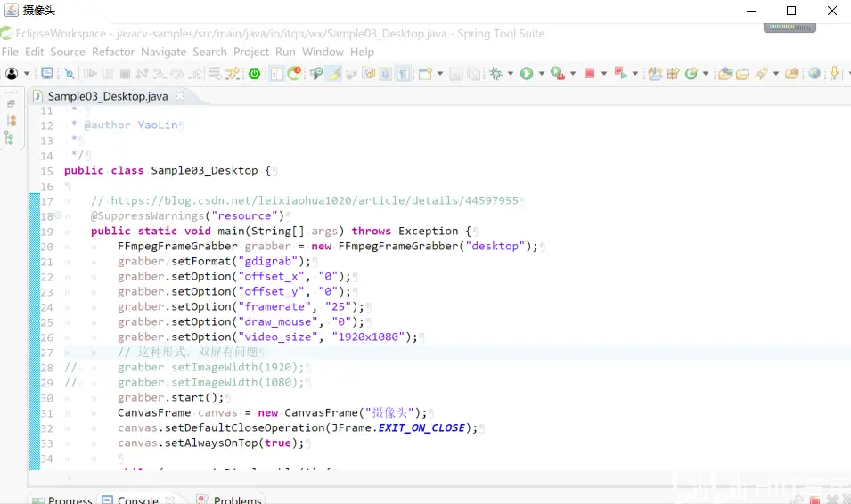Click the Spring icon with red badge
The width and height of the screenshot is (851, 504).
pyautogui.click(x=294, y=73)
